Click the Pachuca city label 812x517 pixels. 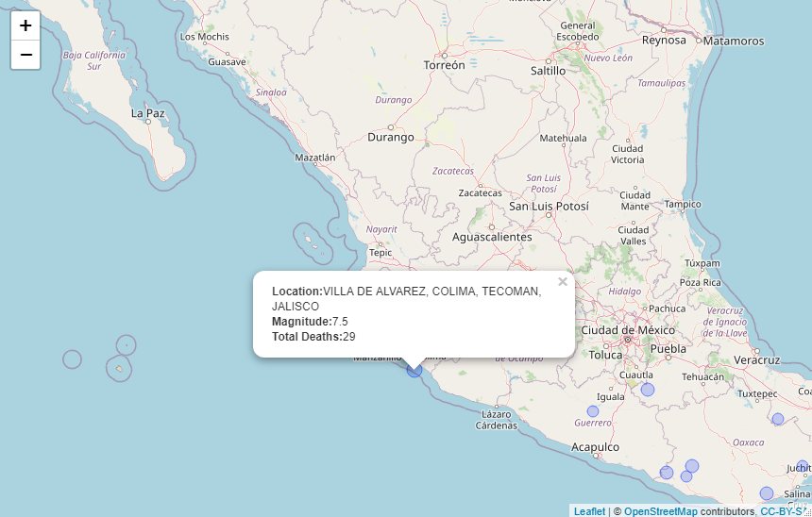click(x=667, y=309)
